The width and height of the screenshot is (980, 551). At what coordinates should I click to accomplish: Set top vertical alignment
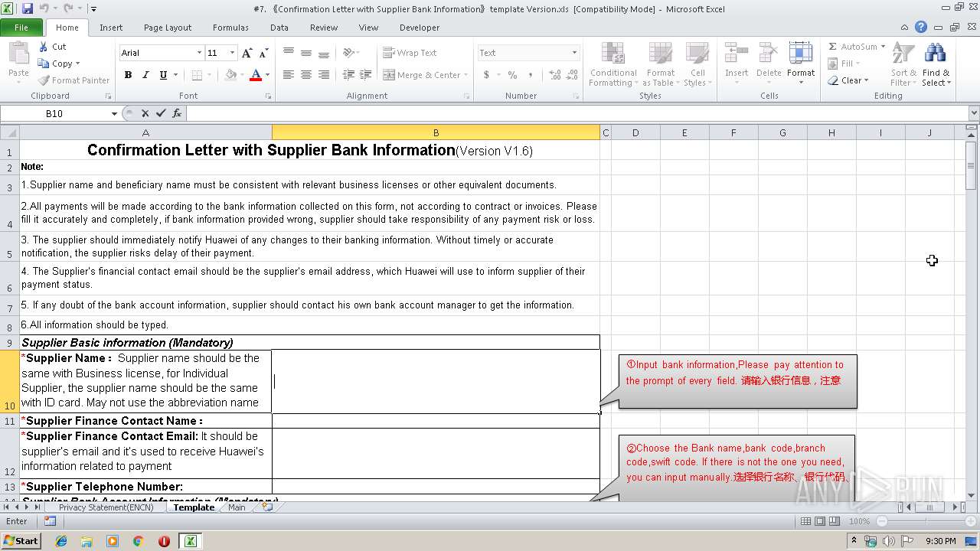288,53
